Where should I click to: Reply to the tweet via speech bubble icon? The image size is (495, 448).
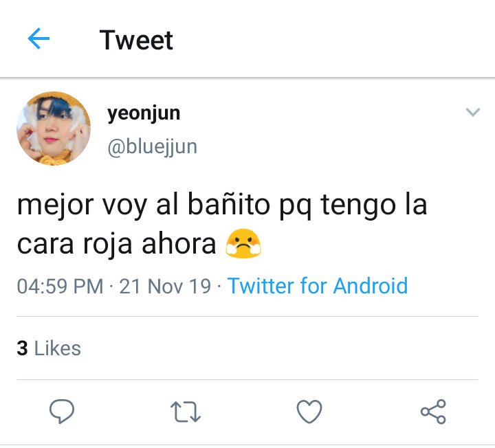pos(62,411)
